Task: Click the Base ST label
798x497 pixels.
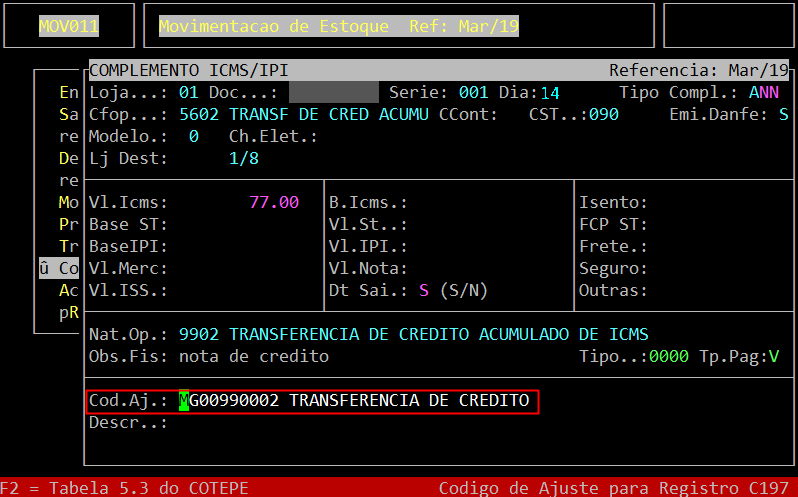Action: (128, 224)
